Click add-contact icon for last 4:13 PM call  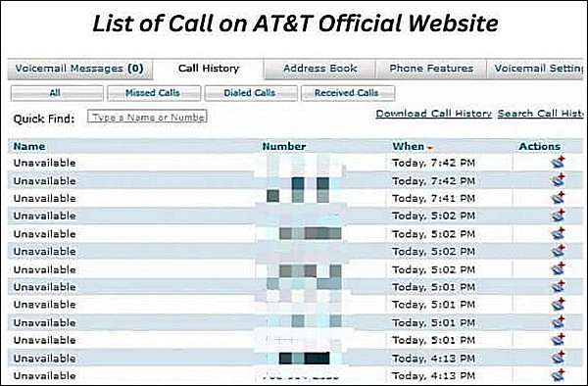[x=558, y=375]
